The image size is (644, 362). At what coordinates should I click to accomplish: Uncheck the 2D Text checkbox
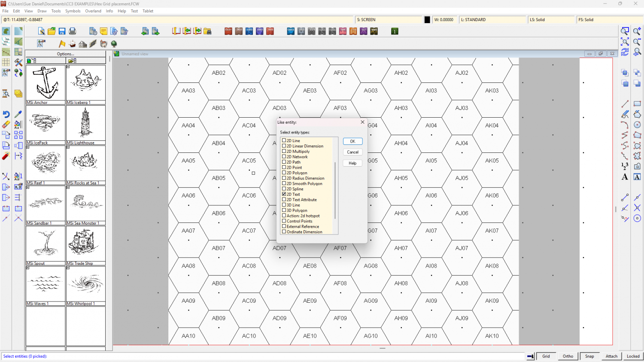coord(284,194)
